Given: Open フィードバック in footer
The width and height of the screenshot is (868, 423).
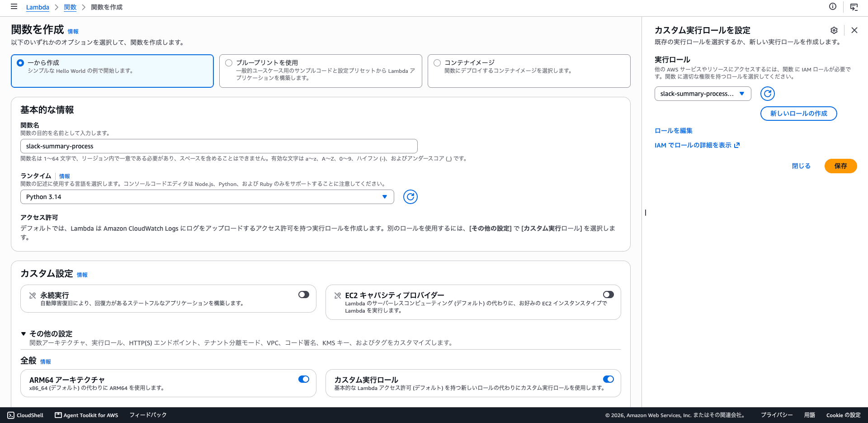Looking at the screenshot, I should [148, 415].
